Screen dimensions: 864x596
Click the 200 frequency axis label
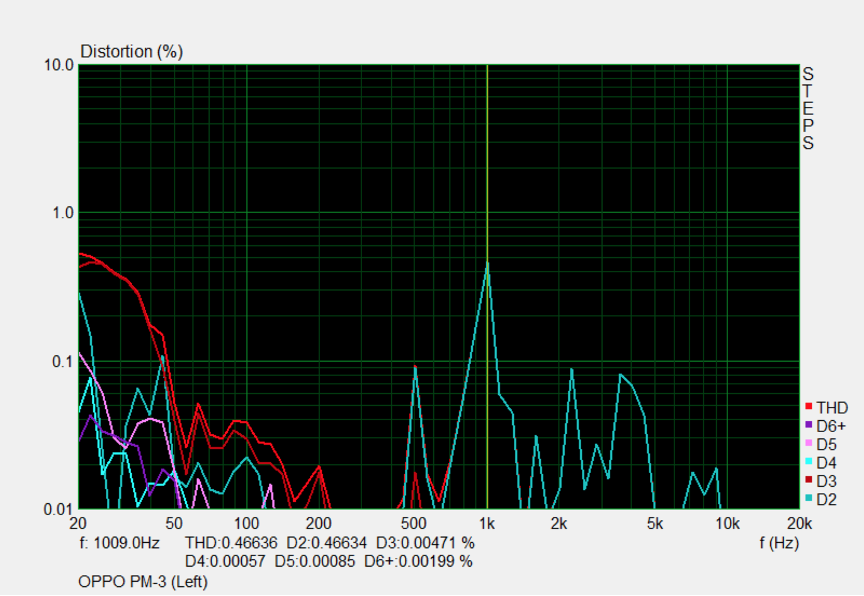pyautogui.click(x=318, y=523)
